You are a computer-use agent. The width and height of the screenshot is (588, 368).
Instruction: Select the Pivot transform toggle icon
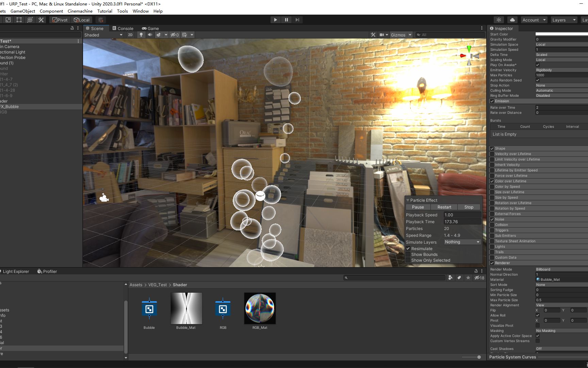point(60,20)
